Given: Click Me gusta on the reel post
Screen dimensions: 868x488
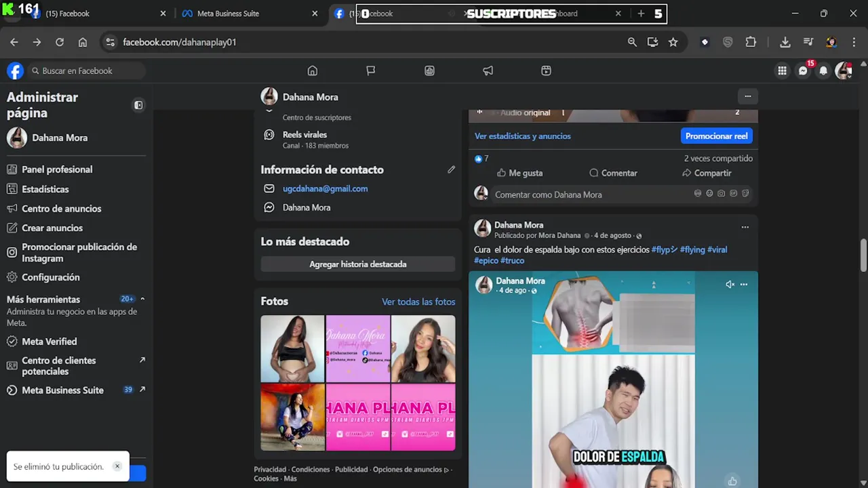Looking at the screenshot, I should coord(519,173).
